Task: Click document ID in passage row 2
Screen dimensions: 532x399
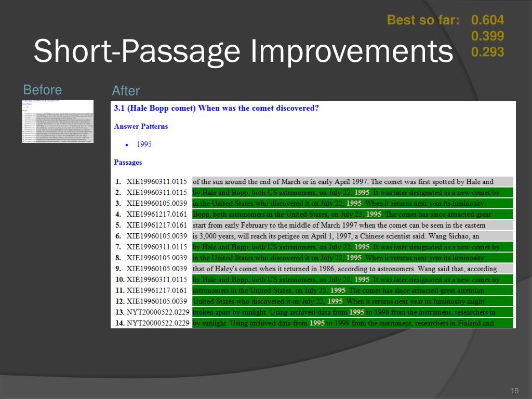Action: [157, 192]
